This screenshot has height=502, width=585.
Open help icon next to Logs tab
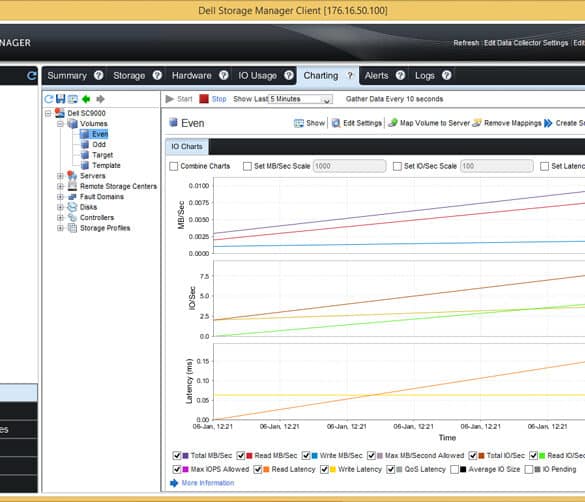447,75
